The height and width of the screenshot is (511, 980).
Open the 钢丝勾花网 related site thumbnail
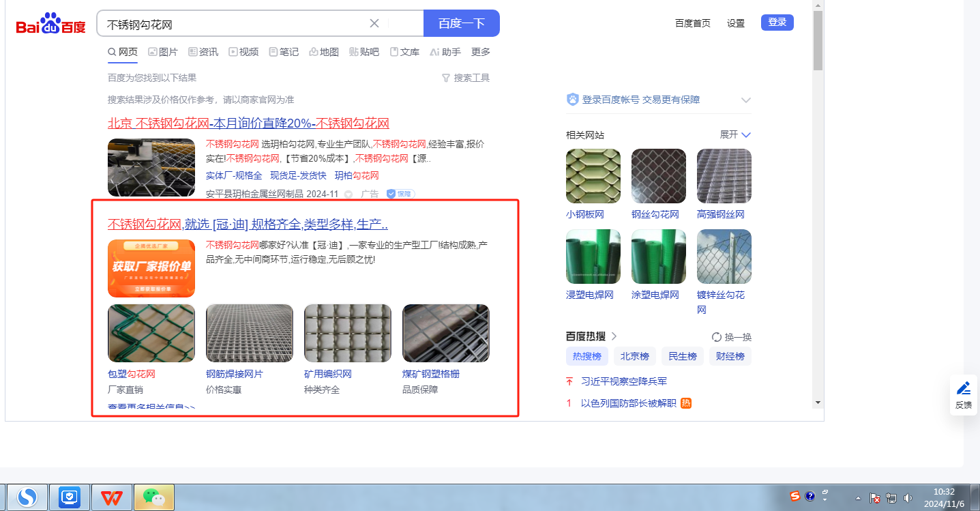point(659,176)
